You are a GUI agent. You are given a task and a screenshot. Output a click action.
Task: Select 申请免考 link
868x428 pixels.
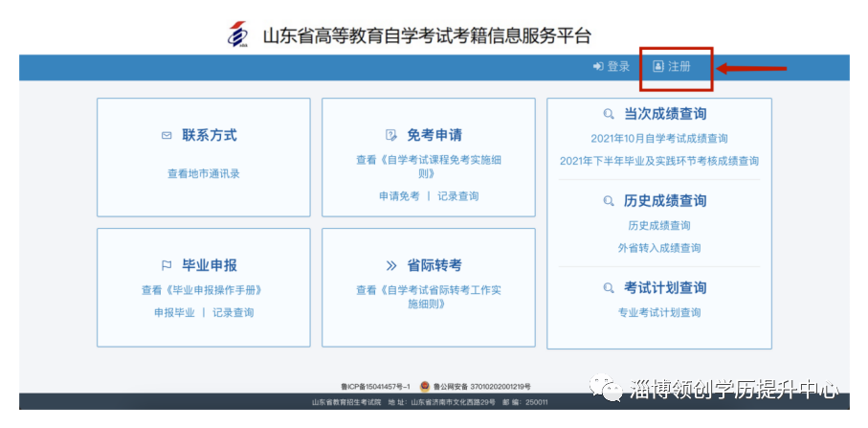(x=399, y=196)
